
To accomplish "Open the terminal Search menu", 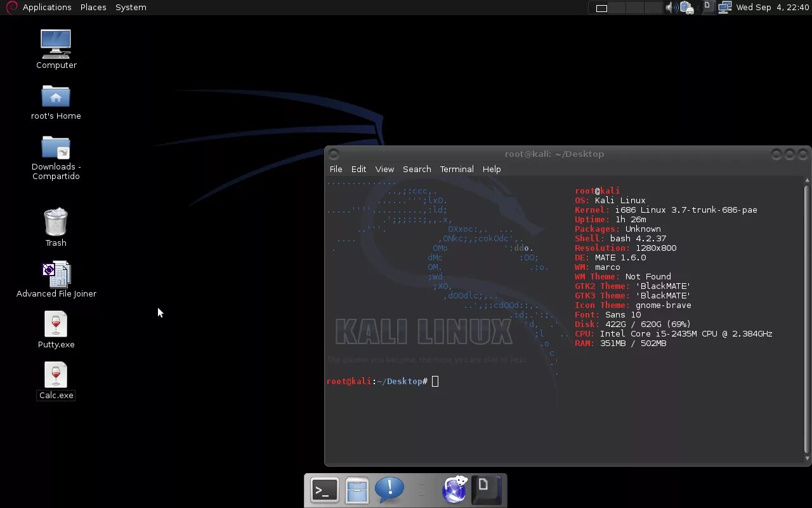I will click(417, 169).
